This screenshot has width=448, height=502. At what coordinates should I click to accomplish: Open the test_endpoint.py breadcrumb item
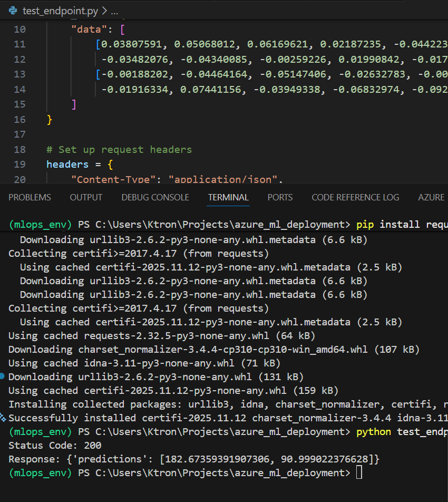pyautogui.click(x=59, y=11)
